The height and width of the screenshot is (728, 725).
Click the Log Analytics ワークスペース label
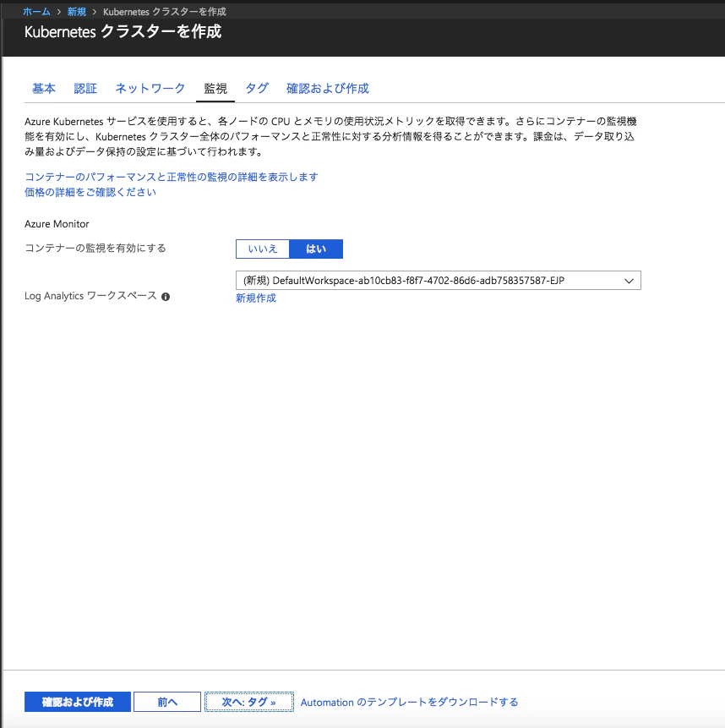[x=90, y=296]
